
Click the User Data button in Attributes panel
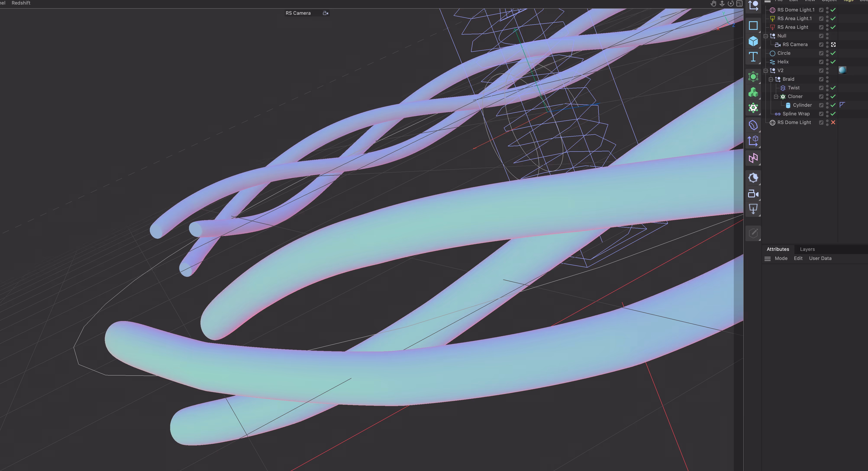(x=820, y=258)
